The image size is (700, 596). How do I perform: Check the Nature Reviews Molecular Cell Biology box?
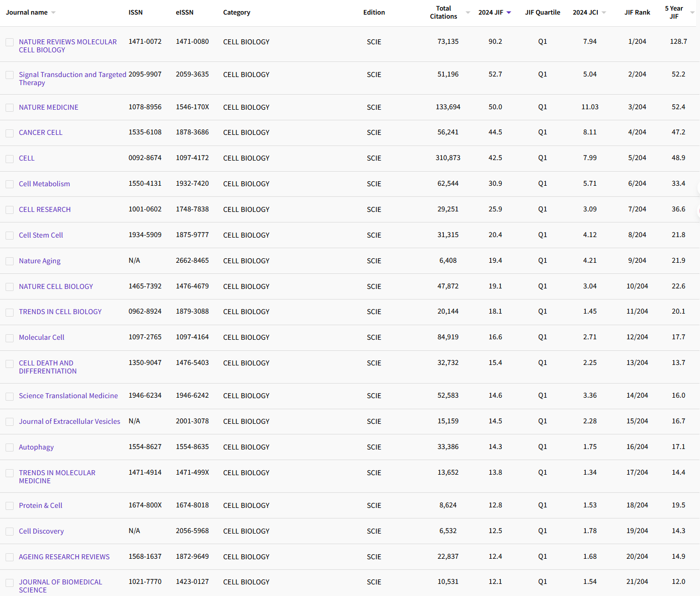click(10, 42)
